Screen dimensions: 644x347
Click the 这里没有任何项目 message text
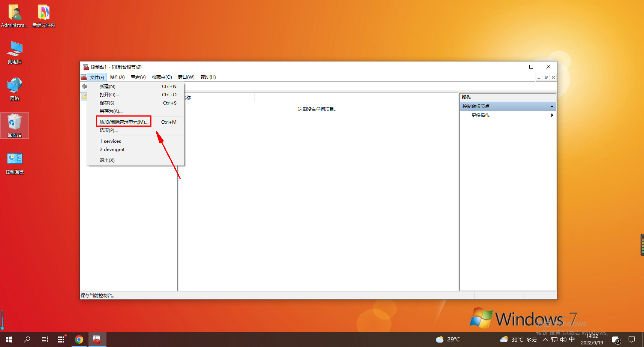pos(317,109)
